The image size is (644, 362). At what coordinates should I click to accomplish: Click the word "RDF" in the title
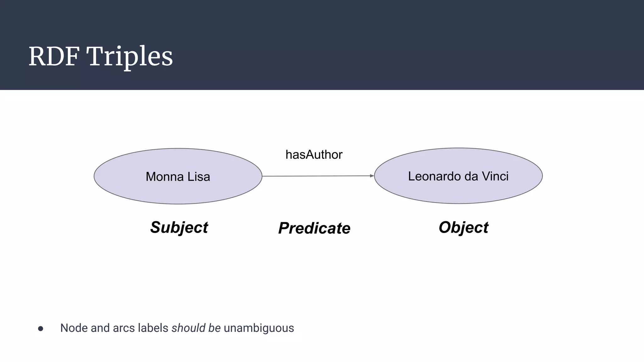coord(54,57)
